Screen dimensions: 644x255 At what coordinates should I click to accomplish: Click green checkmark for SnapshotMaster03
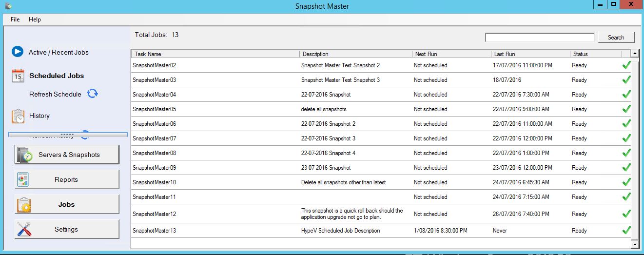[x=626, y=79]
